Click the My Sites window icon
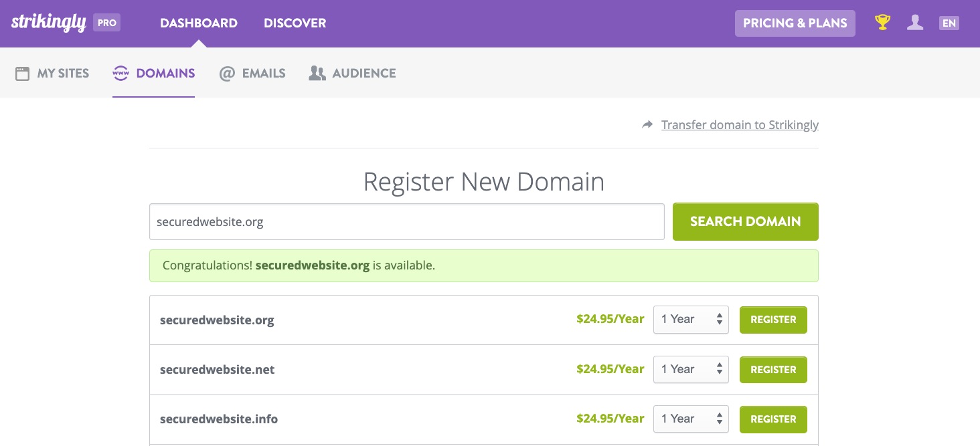 (23, 74)
